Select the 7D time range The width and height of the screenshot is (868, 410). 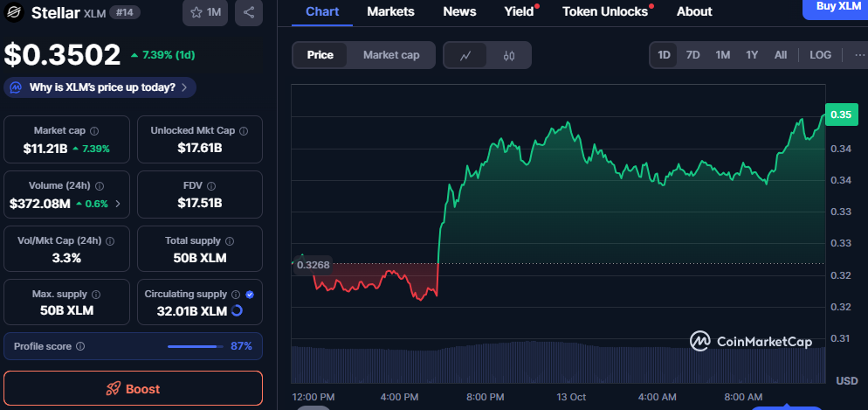692,55
